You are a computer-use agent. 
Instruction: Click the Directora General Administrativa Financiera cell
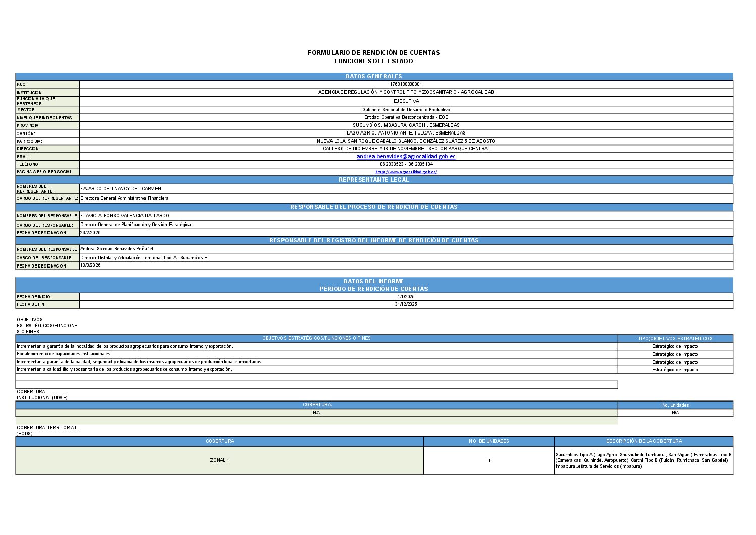124,198
